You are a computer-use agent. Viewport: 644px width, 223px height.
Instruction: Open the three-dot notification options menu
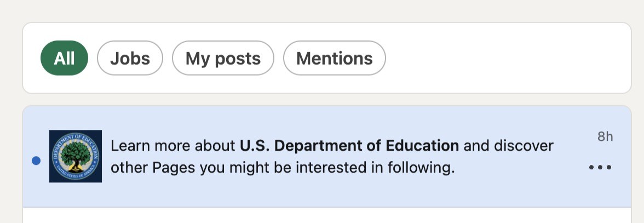click(x=600, y=167)
